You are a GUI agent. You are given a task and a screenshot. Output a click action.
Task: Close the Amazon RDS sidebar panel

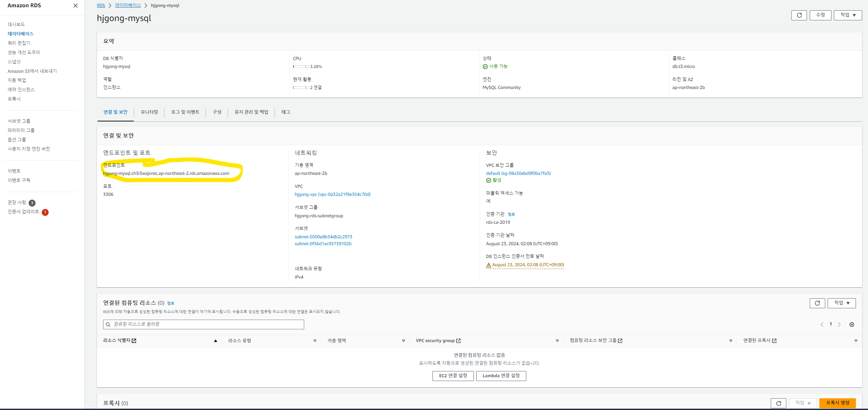[x=76, y=6]
